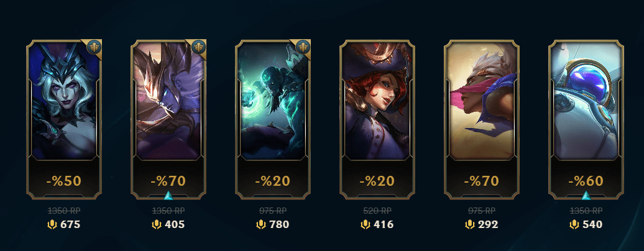Select the astronaut helmet skin card

(x=586, y=119)
